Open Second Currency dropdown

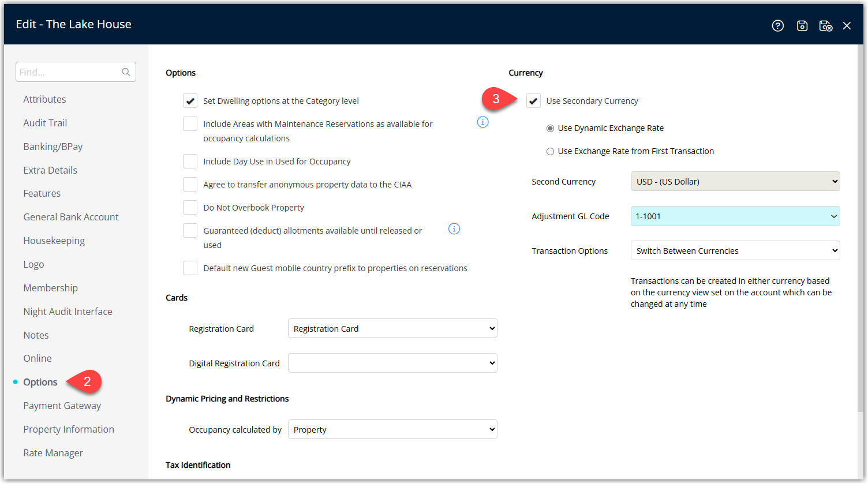coord(735,181)
